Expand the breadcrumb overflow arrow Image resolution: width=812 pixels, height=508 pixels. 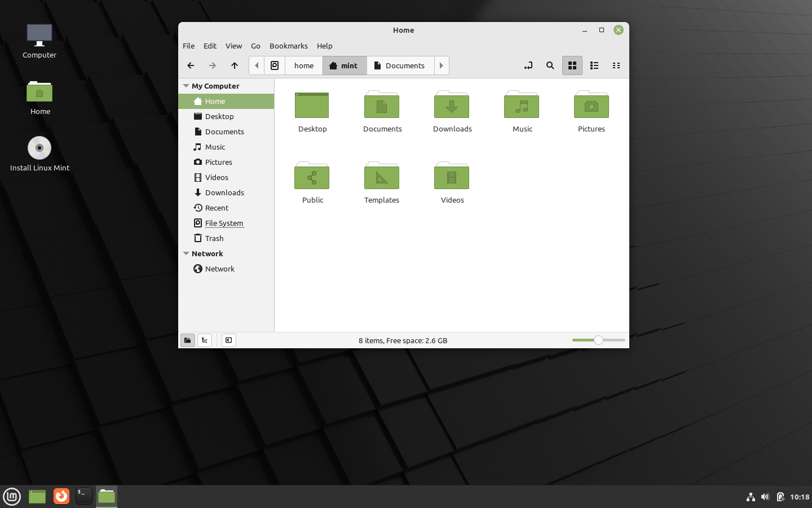coord(442,65)
